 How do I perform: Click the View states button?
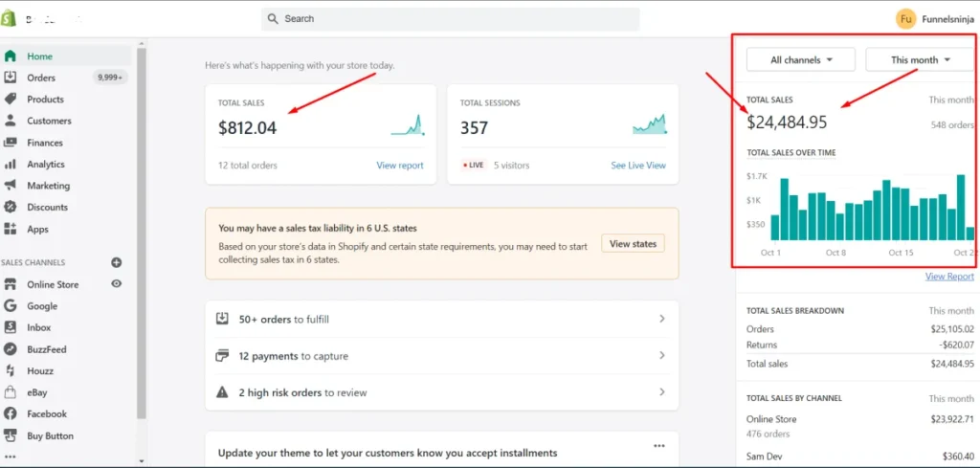634,244
